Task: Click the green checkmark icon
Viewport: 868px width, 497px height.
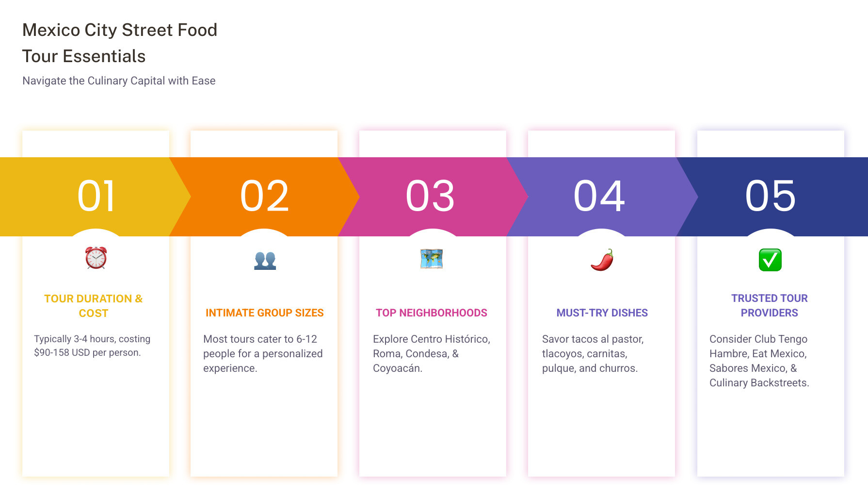Action: pyautogui.click(x=770, y=260)
